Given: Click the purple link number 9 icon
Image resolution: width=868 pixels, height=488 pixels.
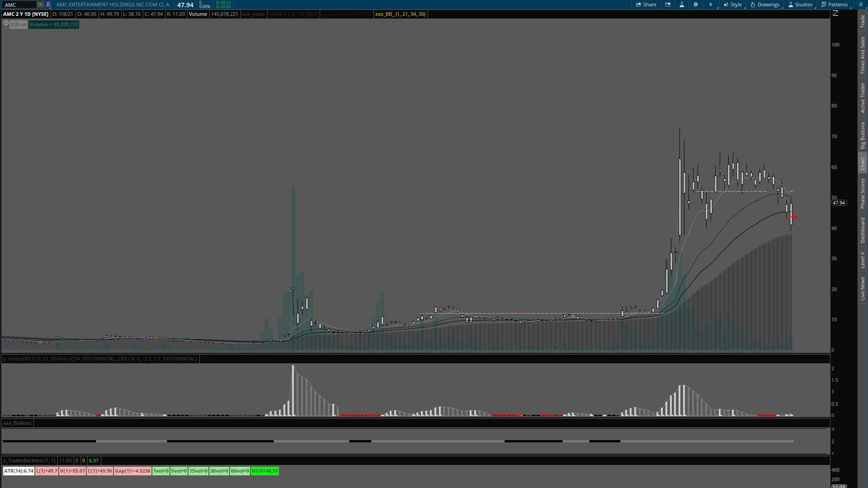Looking at the screenshot, I should (48, 5).
